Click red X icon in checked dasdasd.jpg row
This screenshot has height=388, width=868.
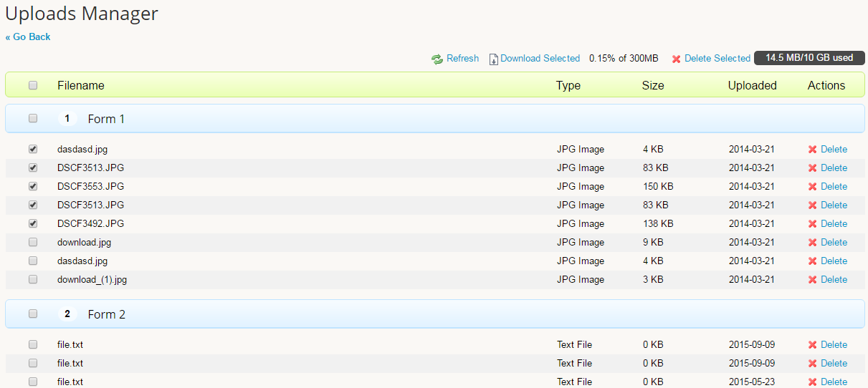[812, 150]
